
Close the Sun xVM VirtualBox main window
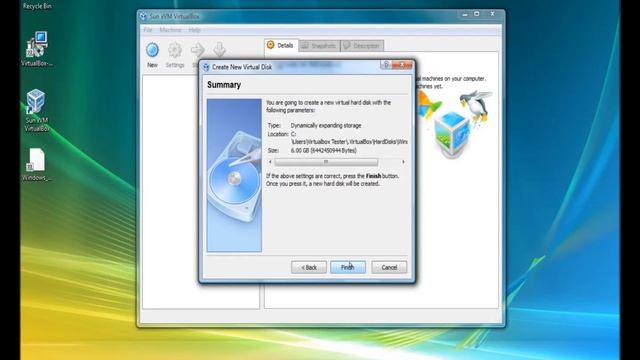[493, 14]
